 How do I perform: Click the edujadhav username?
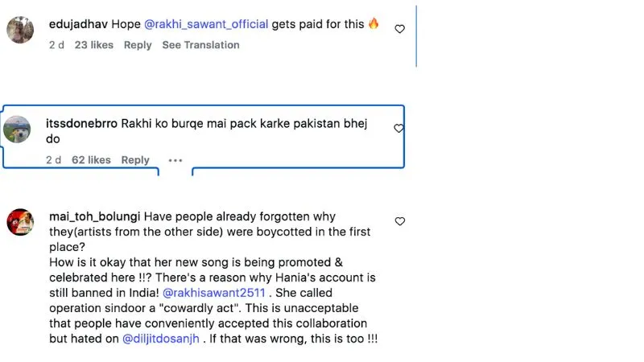click(x=78, y=24)
